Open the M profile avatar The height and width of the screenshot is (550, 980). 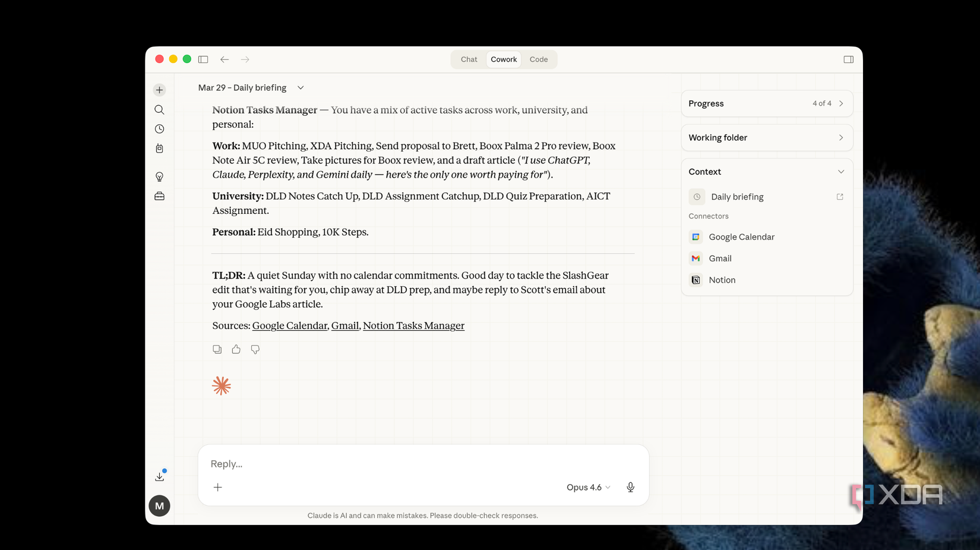tap(159, 506)
